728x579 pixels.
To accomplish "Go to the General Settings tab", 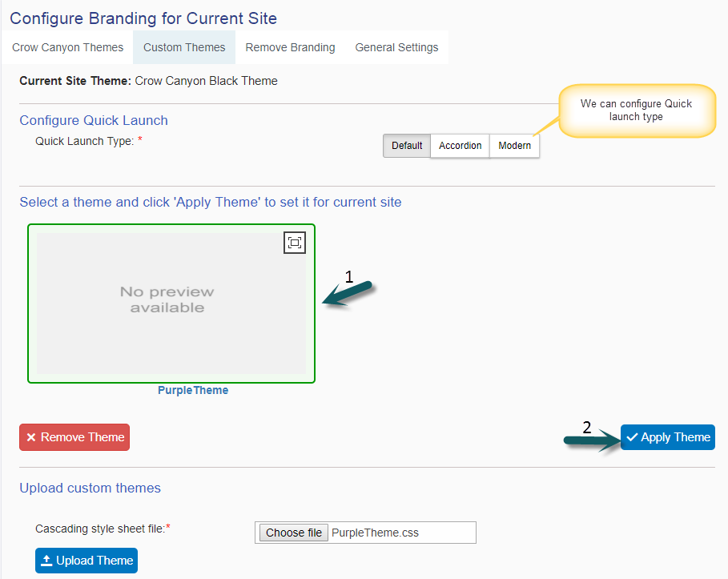I will 396,47.
